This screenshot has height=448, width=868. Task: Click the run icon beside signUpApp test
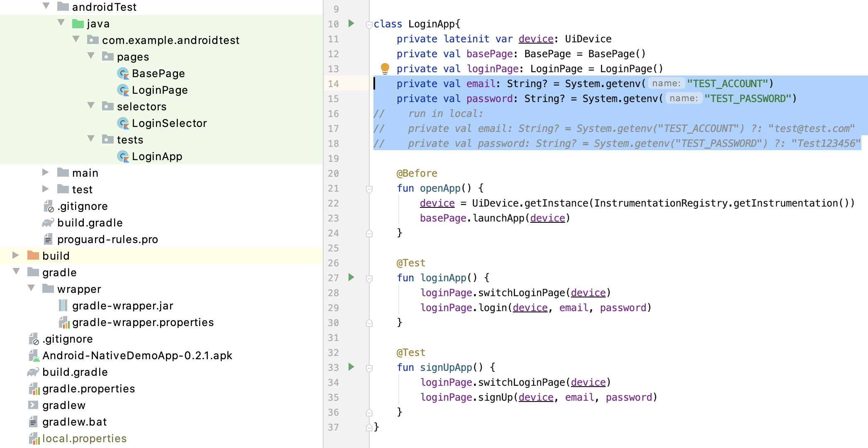coord(351,367)
